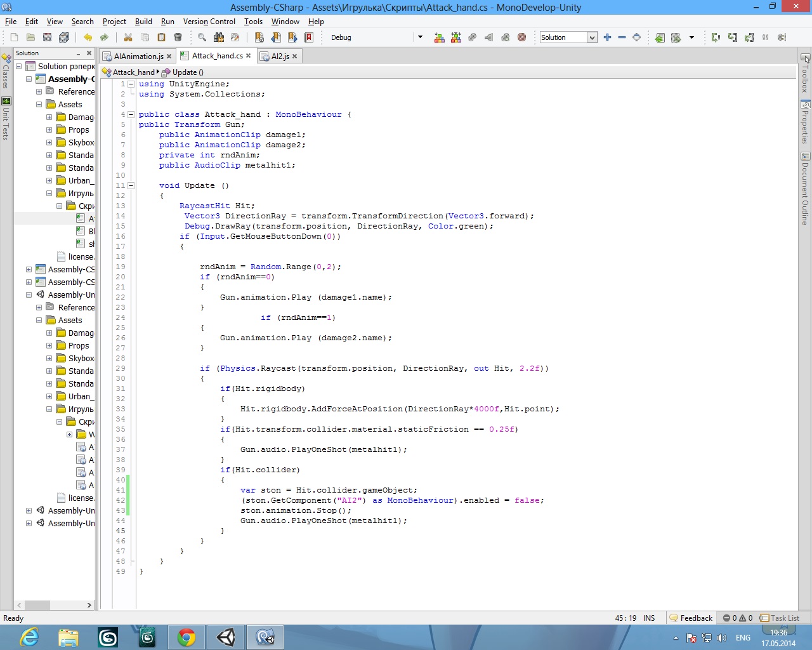Open the Debug configuration dropdown arrow
812x650 pixels.
[x=420, y=37]
